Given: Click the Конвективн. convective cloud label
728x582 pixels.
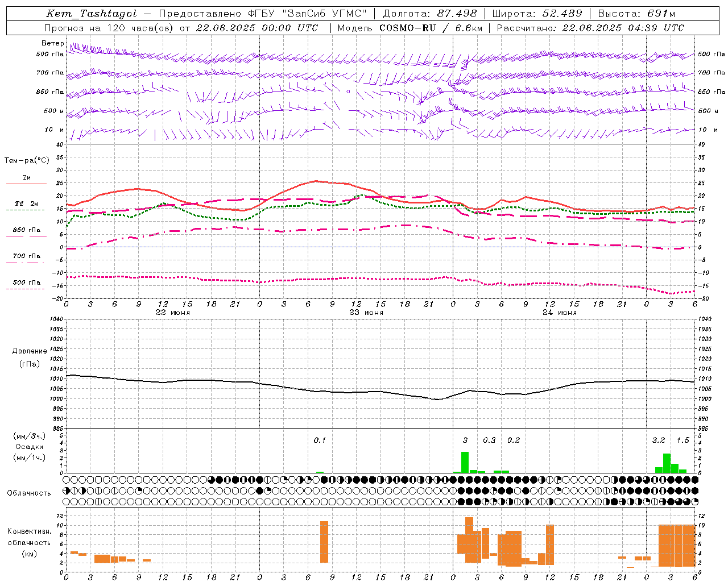Looking at the screenshot, I should click(29, 531).
